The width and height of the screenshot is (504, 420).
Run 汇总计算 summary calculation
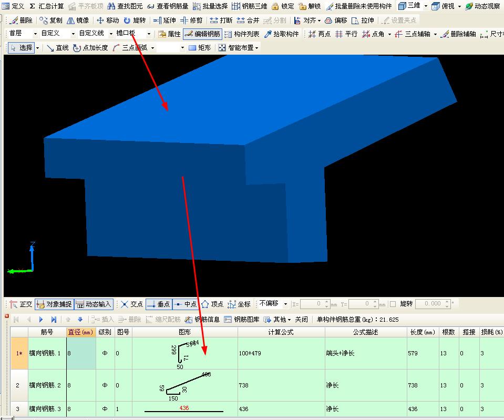coord(46,6)
